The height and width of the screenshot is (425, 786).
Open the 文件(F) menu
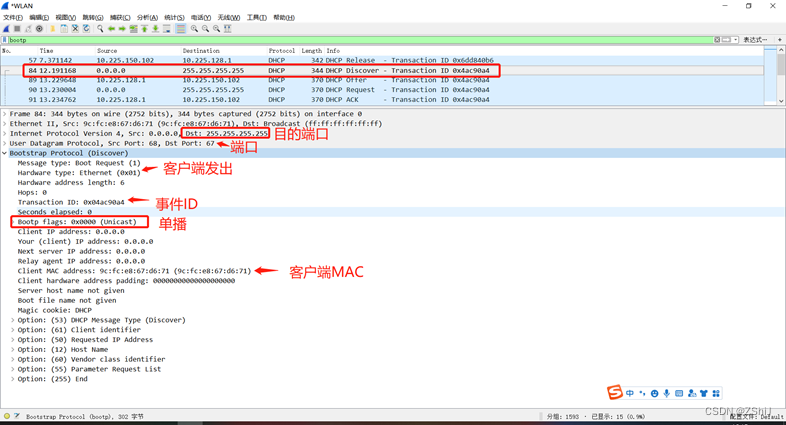click(x=13, y=18)
